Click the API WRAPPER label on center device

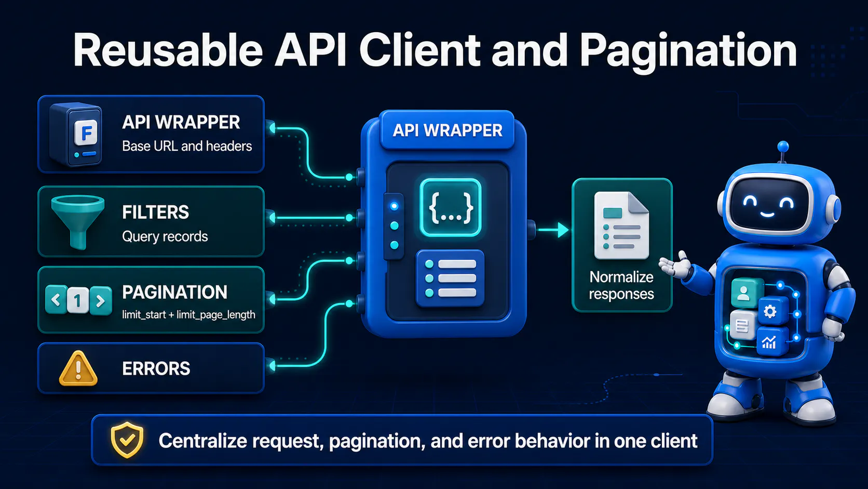tap(447, 130)
